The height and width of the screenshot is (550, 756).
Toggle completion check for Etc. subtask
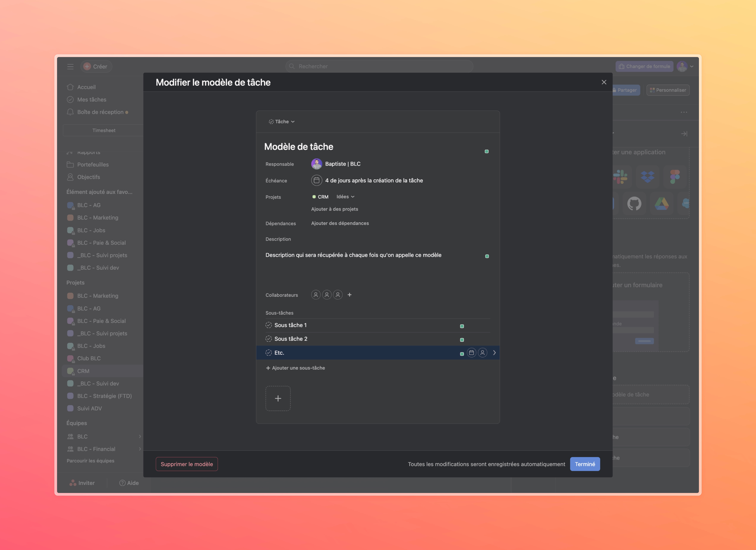pyautogui.click(x=269, y=353)
